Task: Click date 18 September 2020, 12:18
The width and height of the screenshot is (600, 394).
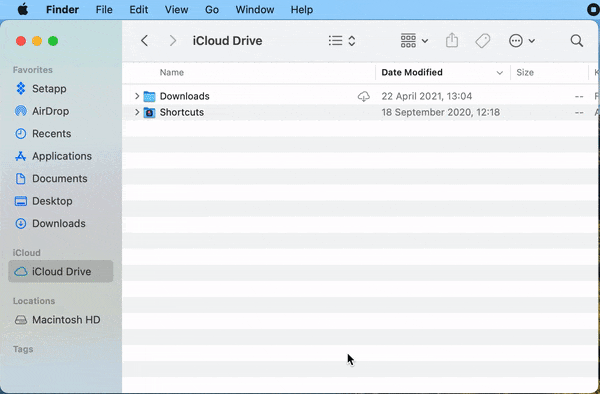Action: point(440,112)
